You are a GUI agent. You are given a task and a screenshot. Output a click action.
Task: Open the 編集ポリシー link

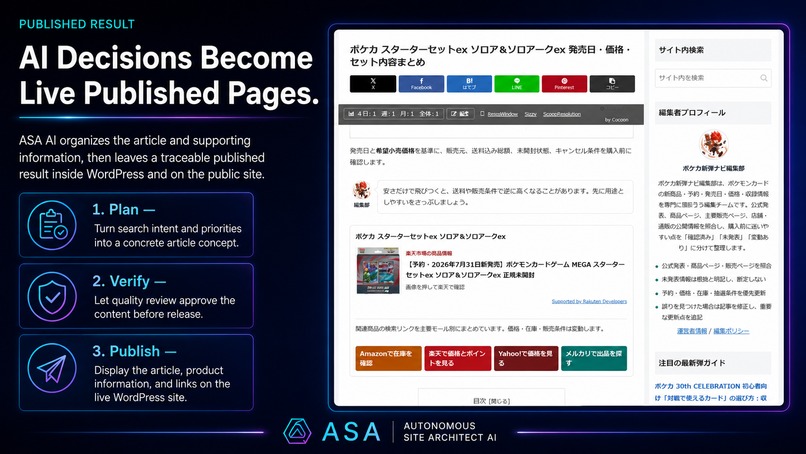731,331
